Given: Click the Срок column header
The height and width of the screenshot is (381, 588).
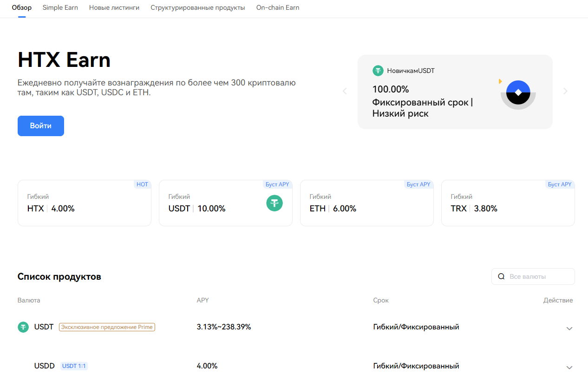Looking at the screenshot, I should click(x=381, y=300).
